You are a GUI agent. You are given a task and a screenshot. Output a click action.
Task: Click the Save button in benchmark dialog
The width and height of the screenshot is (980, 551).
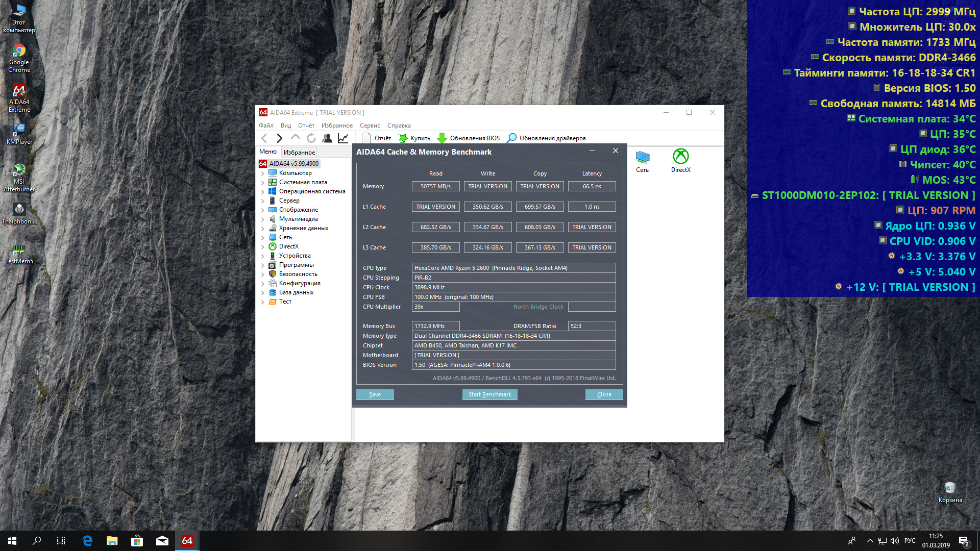point(375,394)
